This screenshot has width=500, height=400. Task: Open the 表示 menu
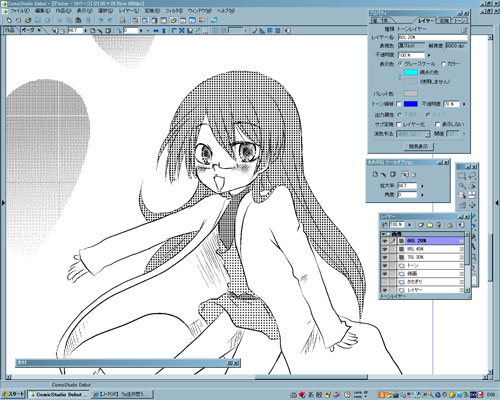point(85,11)
